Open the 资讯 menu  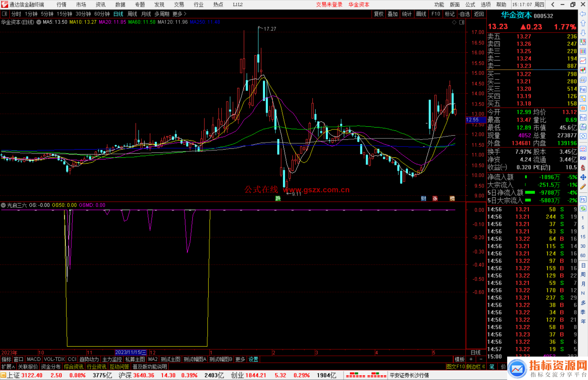click(101, 4)
